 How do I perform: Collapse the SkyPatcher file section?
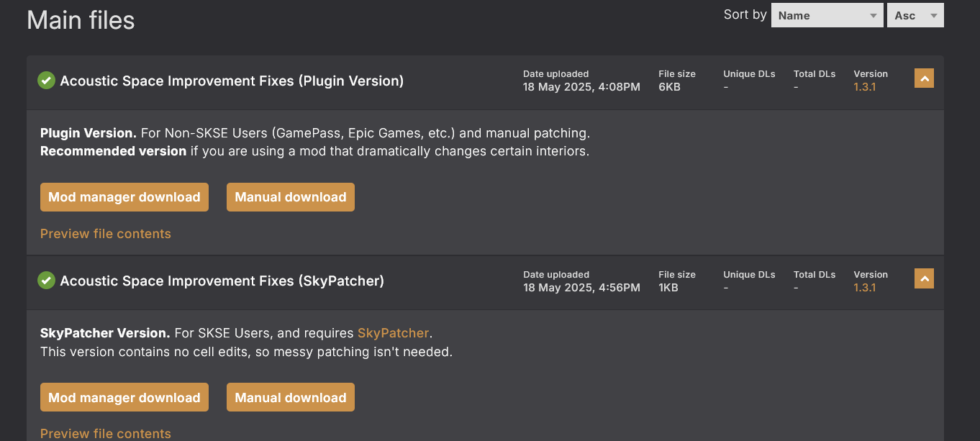tap(924, 278)
